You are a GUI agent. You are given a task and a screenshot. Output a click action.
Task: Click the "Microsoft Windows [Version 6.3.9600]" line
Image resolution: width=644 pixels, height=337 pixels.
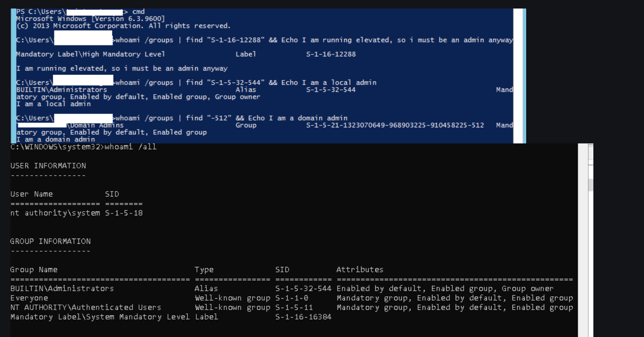pyautogui.click(x=91, y=18)
